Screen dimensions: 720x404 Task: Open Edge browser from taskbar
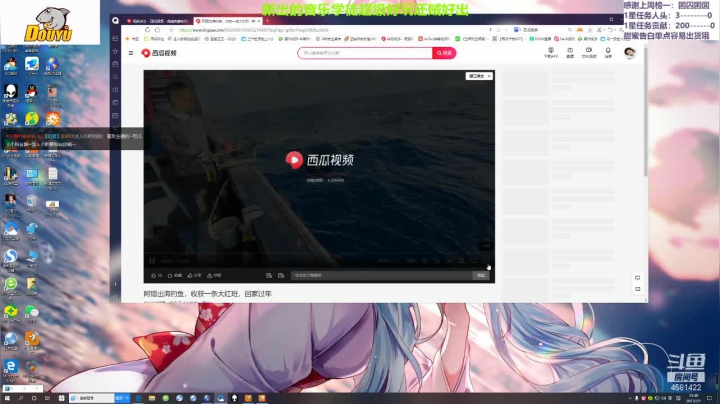138,398
